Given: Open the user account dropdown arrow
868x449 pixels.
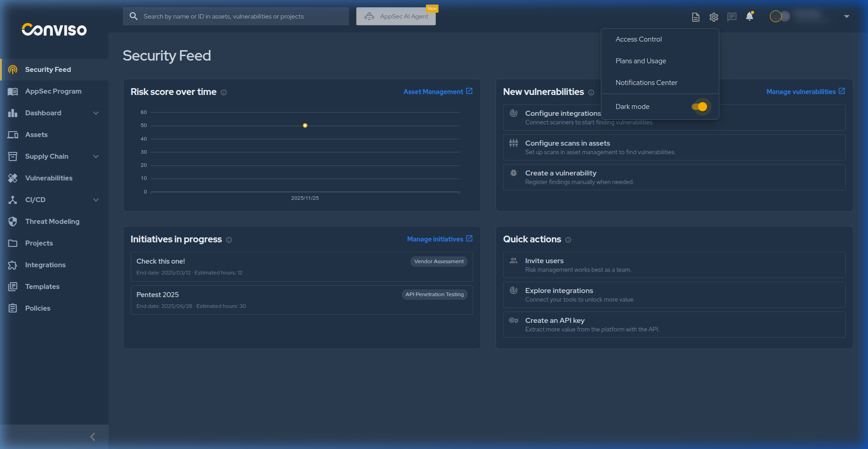Looking at the screenshot, I should tap(846, 17).
